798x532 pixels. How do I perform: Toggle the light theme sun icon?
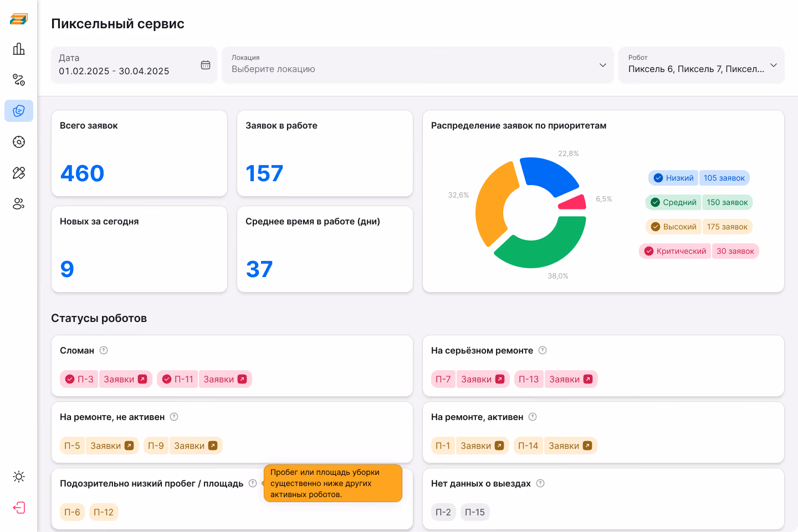pos(19,477)
